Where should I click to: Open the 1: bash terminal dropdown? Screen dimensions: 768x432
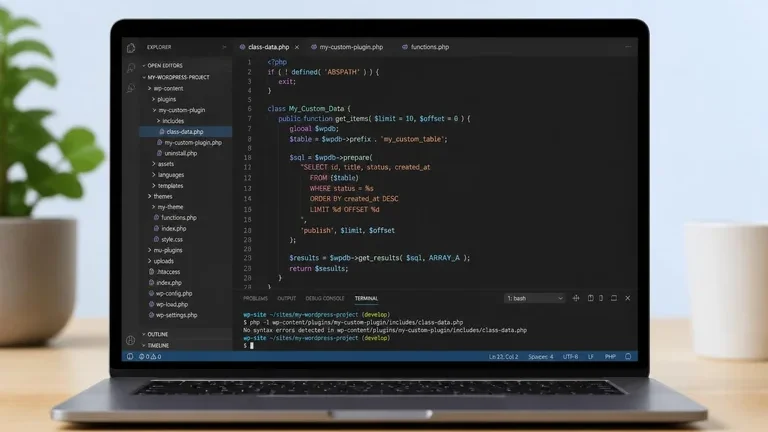534,298
